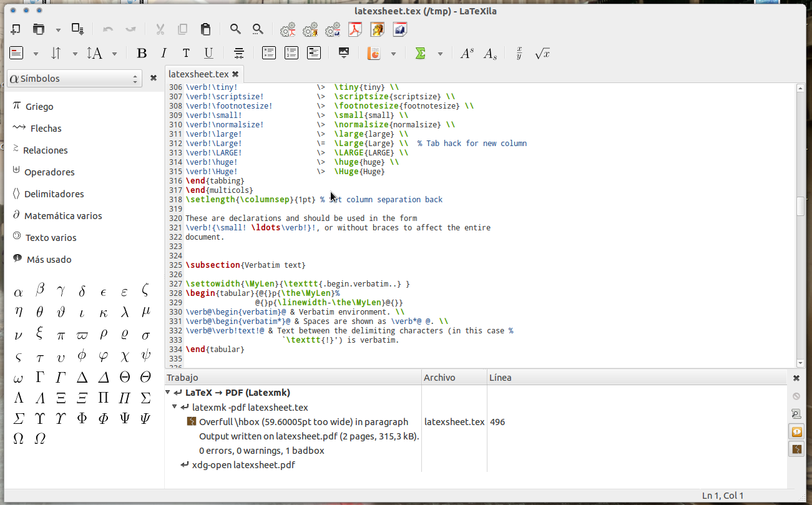Toggle show badboxes in build panel
812x505 pixels.
click(x=796, y=449)
